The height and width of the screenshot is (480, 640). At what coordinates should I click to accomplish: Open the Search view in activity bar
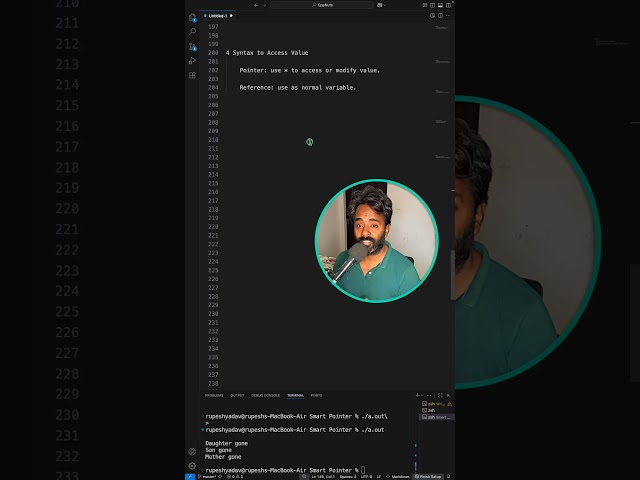tap(192, 32)
